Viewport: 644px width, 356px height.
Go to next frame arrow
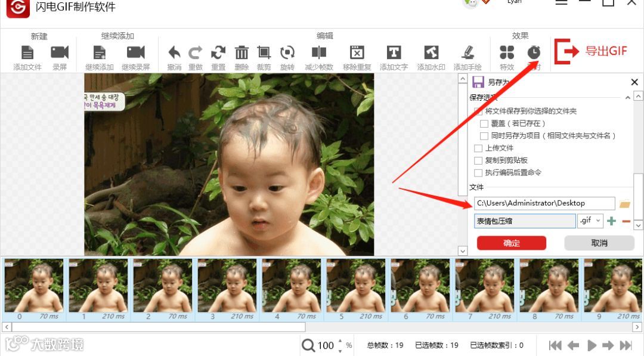608,345
